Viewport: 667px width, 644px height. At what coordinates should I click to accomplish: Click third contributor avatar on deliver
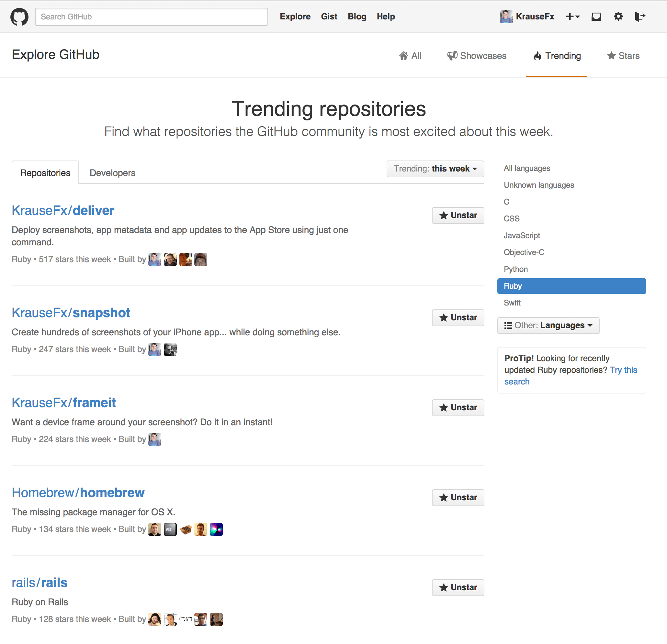click(x=186, y=260)
